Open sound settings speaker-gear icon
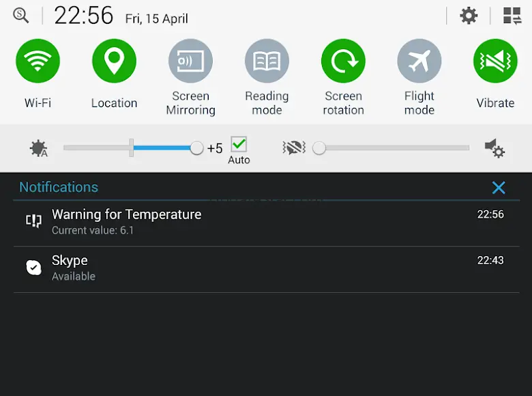Viewport: 532px width, 396px height. click(x=494, y=148)
